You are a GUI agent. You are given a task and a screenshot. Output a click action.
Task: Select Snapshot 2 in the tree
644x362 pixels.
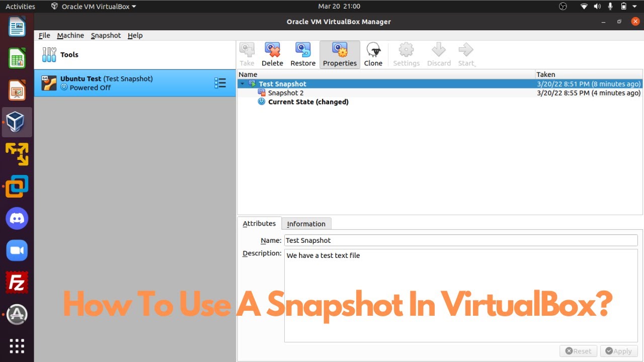286,93
